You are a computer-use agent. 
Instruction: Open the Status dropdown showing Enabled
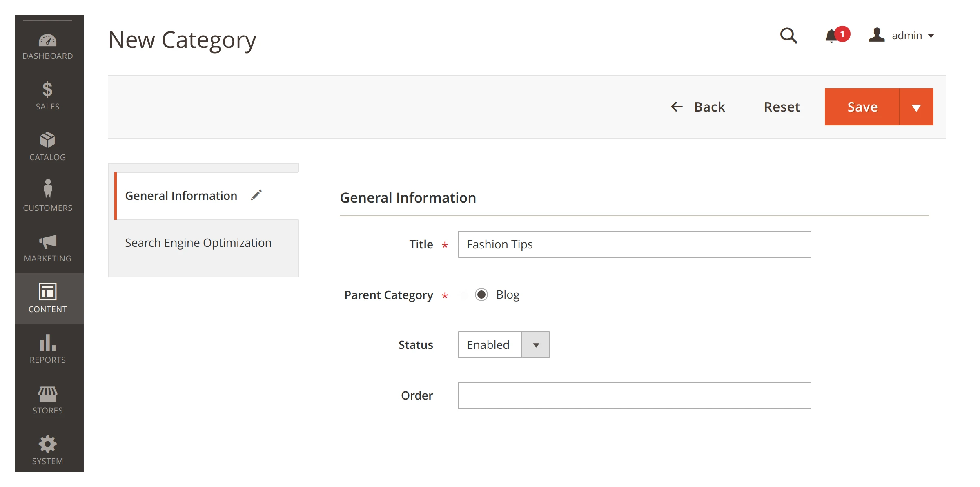coord(535,345)
